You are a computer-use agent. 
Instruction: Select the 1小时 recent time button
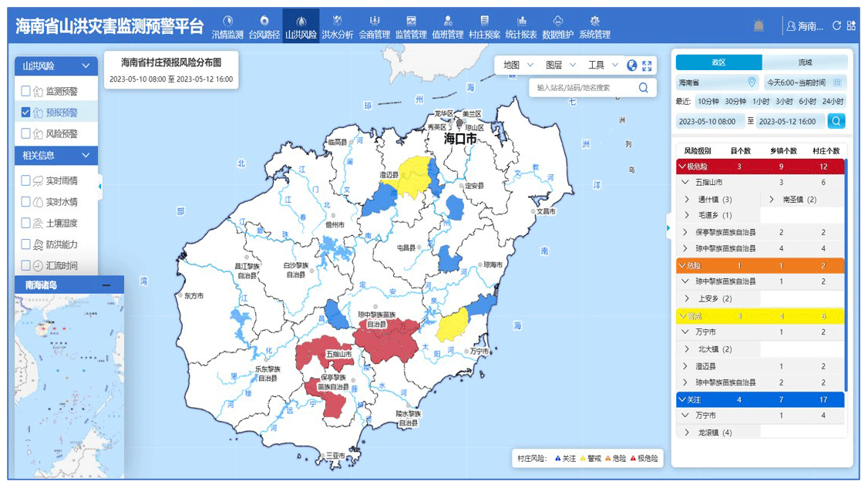pyautogui.click(x=761, y=102)
